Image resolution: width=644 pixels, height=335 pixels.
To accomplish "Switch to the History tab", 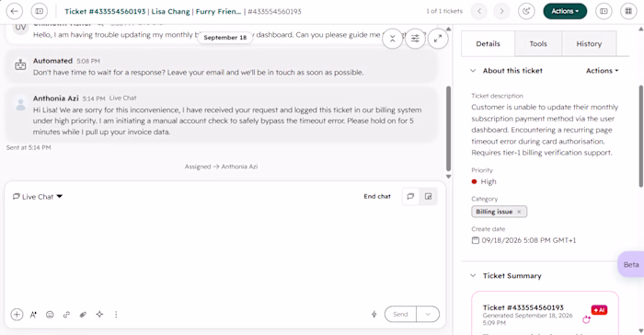I will (589, 43).
